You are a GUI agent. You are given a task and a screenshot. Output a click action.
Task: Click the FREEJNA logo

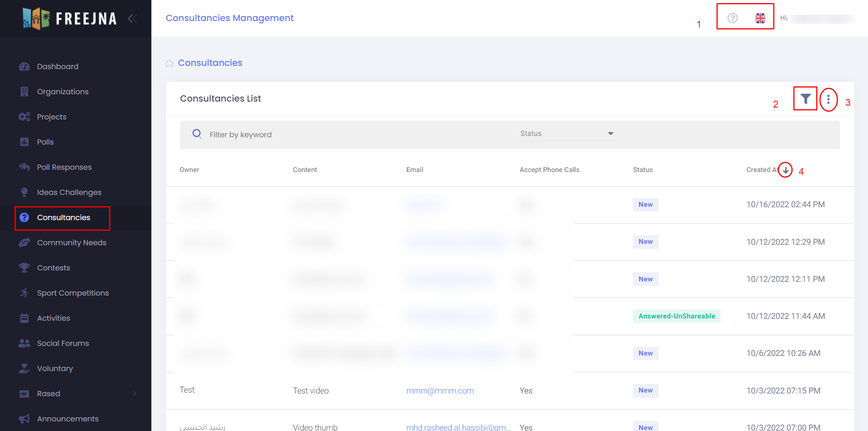tap(70, 18)
